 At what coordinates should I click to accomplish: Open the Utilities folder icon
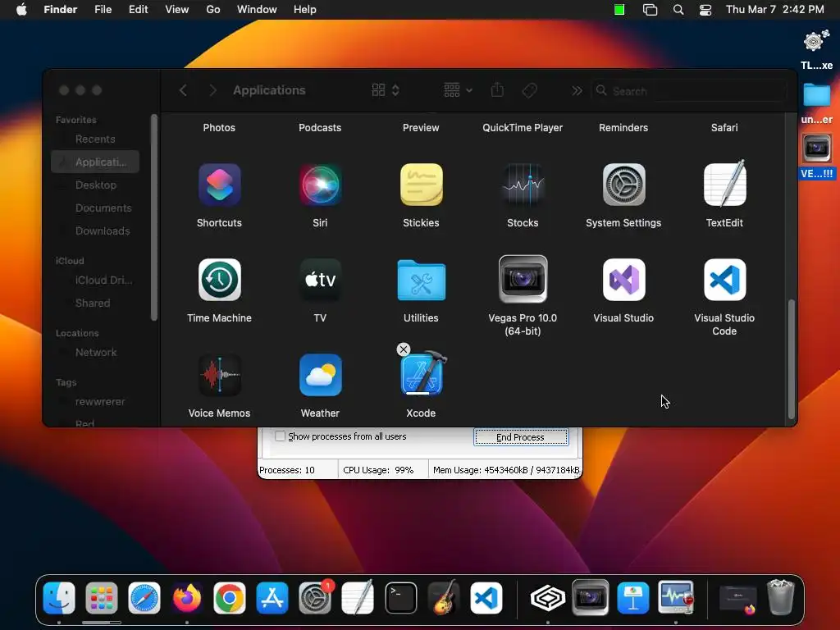coord(421,280)
